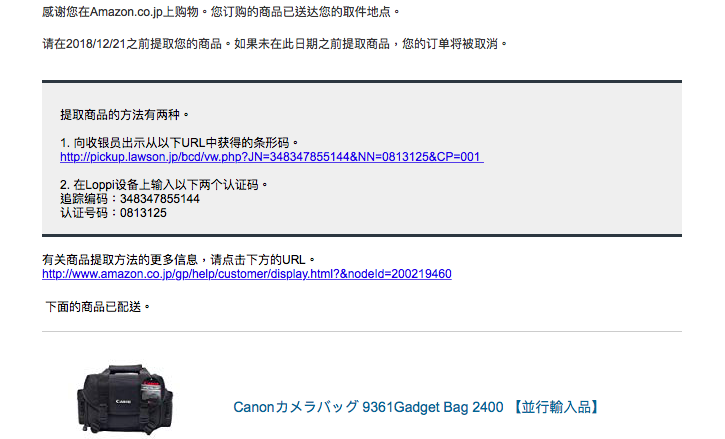
Task: Click the black Canon camera bag thumbnail
Action: tap(125, 399)
